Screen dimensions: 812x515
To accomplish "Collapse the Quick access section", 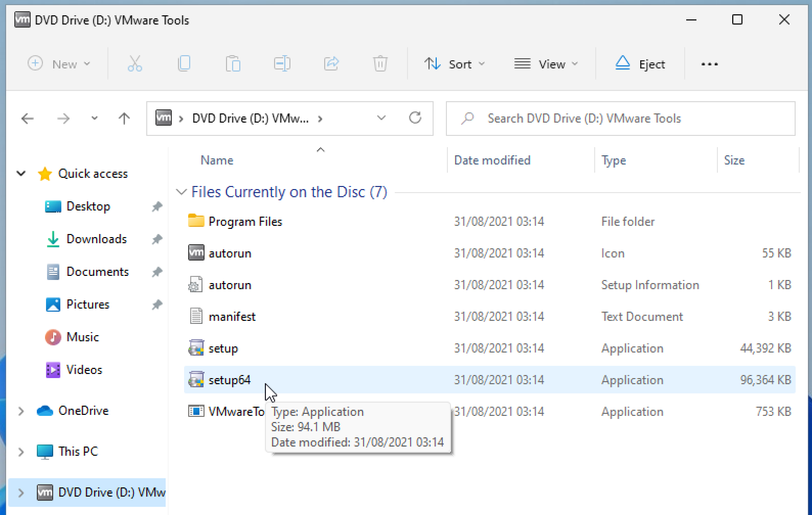I will pos(21,174).
